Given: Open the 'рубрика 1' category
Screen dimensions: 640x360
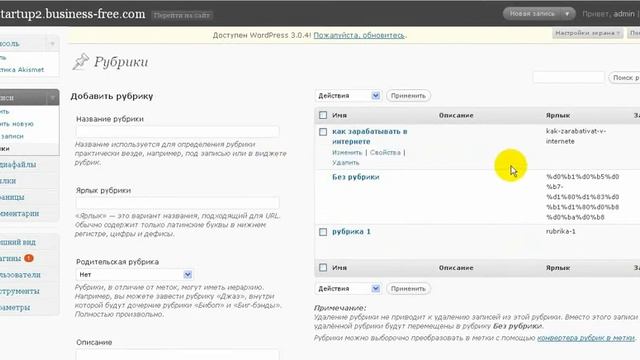Looking at the screenshot, I should (x=351, y=231).
